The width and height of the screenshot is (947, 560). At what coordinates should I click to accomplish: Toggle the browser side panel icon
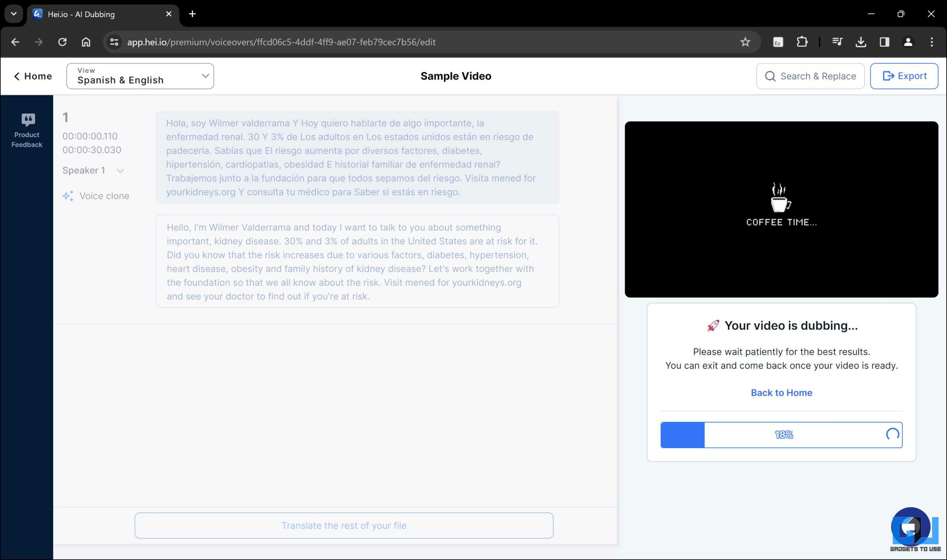coord(884,42)
